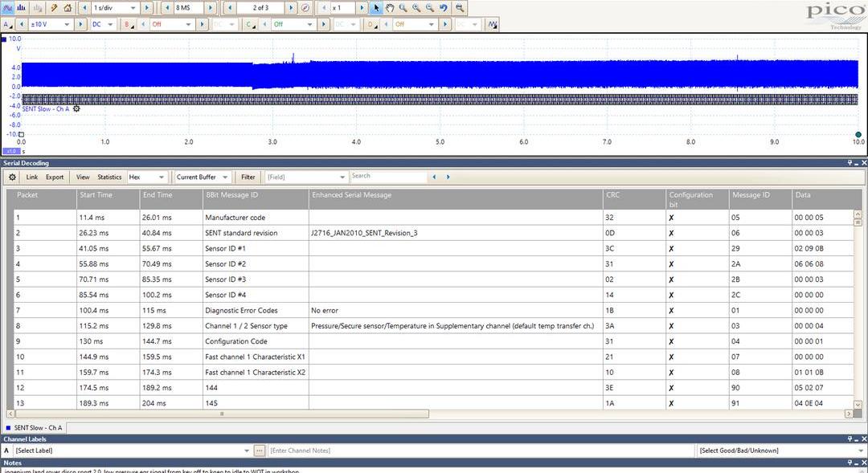The width and height of the screenshot is (868, 473).
Task: Open Auto setup wand tool
Action: (54, 8)
